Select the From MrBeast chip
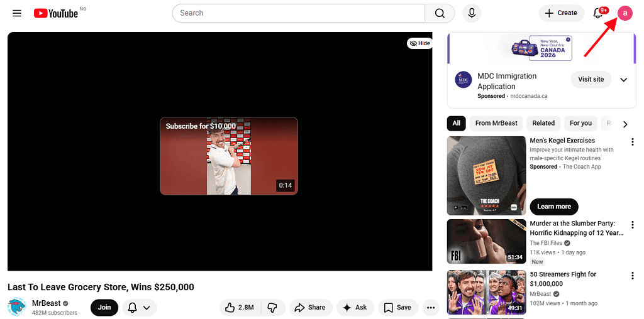 (496, 124)
